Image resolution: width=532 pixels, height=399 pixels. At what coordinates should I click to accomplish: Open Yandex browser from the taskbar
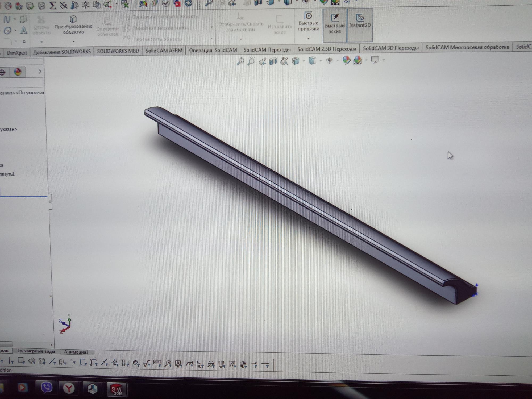pos(69,388)
